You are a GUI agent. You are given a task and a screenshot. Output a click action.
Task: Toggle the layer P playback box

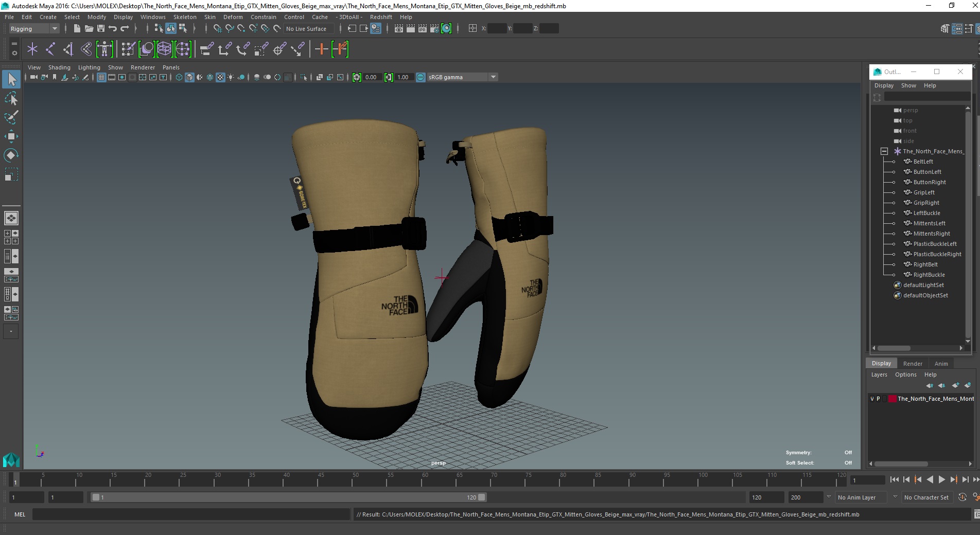pyautogui.click(x=878, y=399)
